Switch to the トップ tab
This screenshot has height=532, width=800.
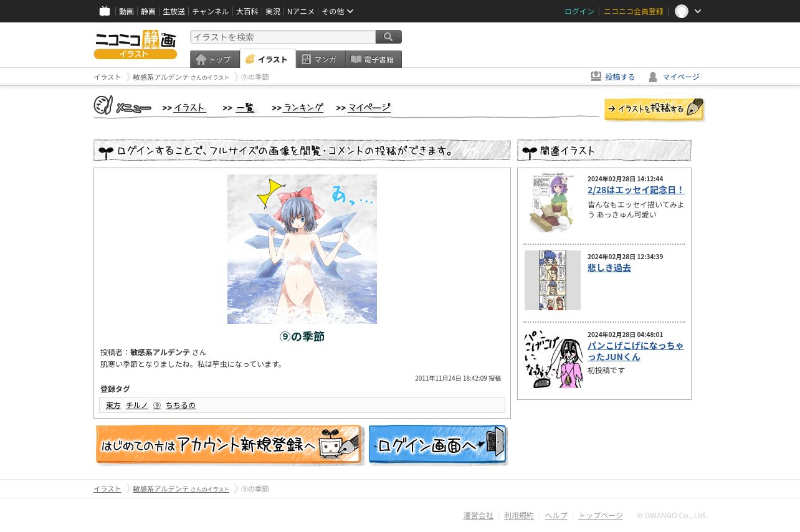click(x=215, y=59)
